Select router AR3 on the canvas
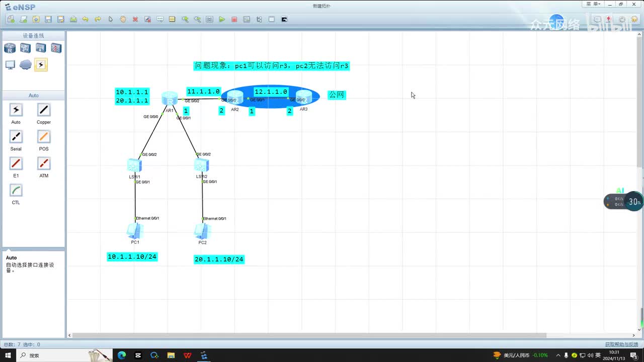Image resolution: width=644 pixels, height=362 pixels. (304, 97)
